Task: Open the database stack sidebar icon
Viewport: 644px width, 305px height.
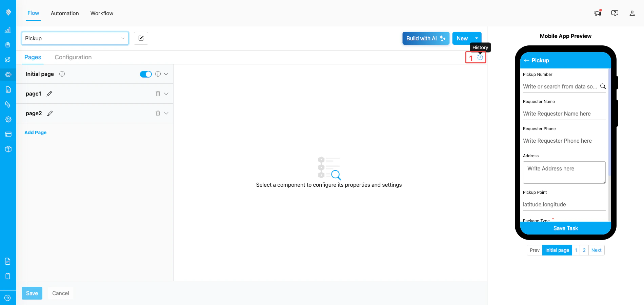Action: pyautogui.click(x=8, y=45)
